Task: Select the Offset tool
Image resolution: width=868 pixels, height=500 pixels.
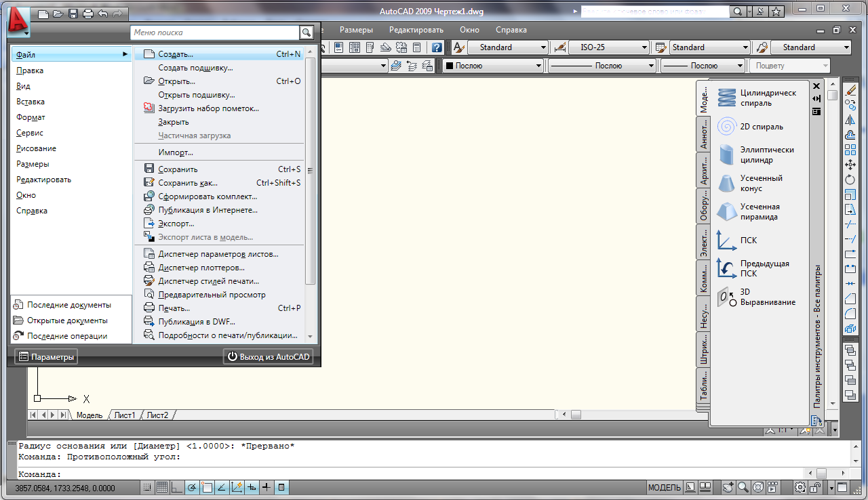Action: (850, 135)
